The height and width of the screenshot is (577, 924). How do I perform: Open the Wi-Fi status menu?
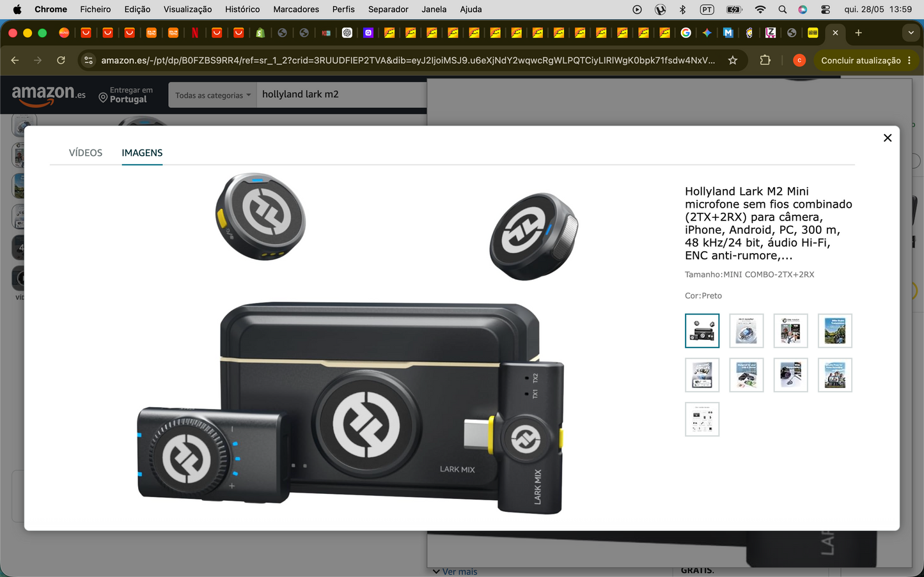pos(760,9)
